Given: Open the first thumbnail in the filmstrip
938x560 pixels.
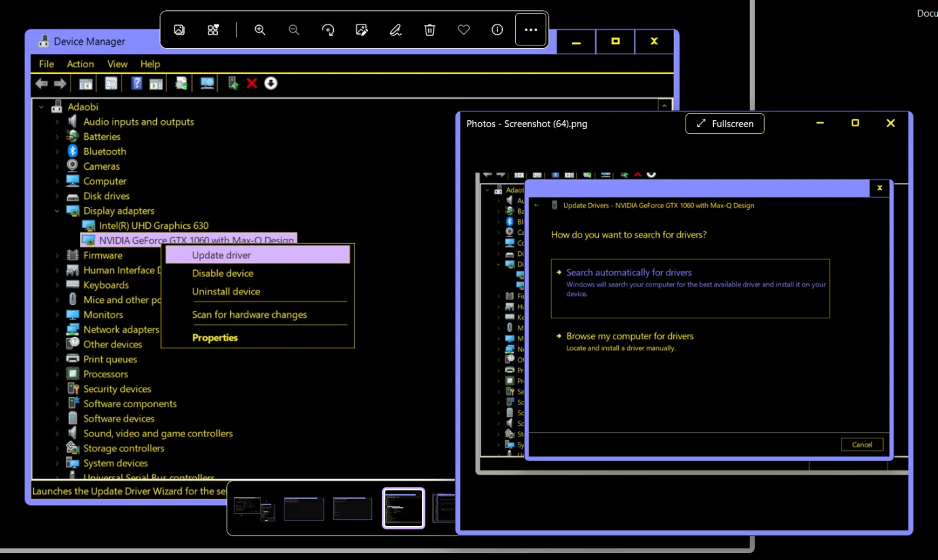Looking at the screenshot, I should click(x=254, y=508).
